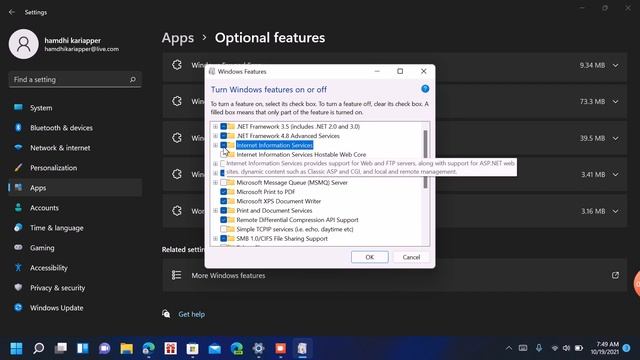640x360 pixels.
Task: Select the SMB 1.0/CIFS File Sharing Support label
Action: [x=282, y=239]
